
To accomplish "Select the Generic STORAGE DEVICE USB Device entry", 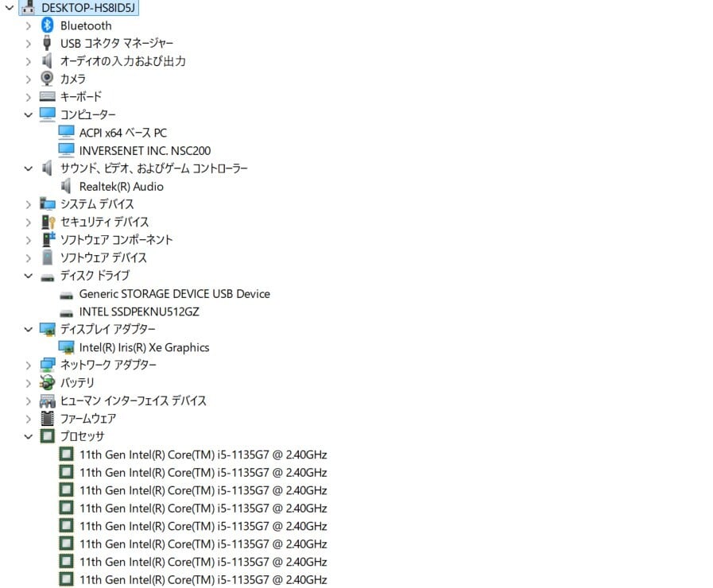I will [174, 293].
